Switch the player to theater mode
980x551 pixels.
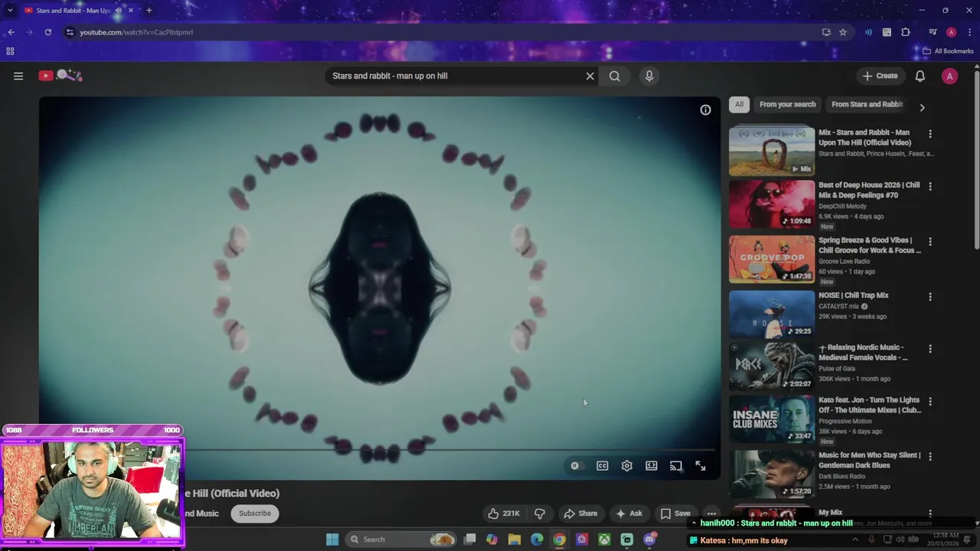pos(652,465)
